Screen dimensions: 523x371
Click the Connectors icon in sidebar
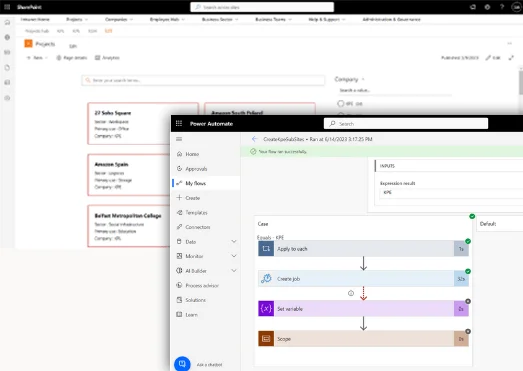tap(179, 227)
